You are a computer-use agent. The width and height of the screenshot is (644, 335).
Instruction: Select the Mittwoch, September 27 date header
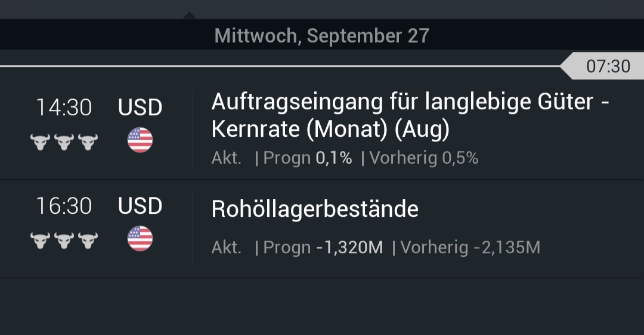321,36
